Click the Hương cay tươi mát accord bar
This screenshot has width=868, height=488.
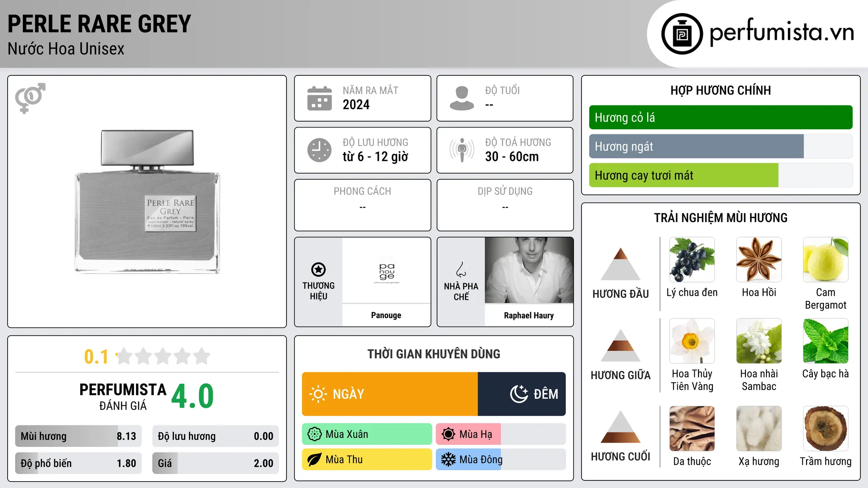click(x=721, y=175)
